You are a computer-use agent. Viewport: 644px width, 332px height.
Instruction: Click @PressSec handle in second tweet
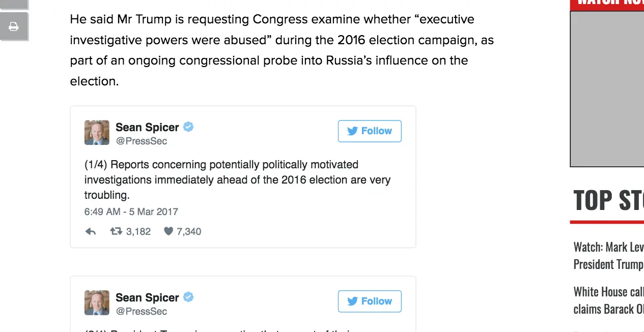[x=142, y=312]
